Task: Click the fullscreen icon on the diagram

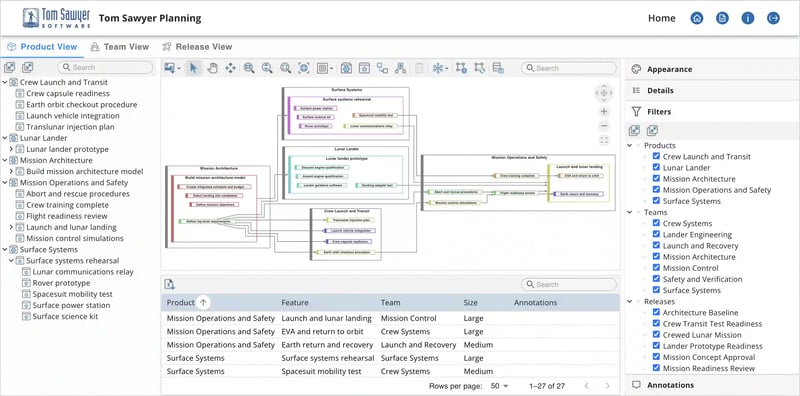Action: pos(604,140)
